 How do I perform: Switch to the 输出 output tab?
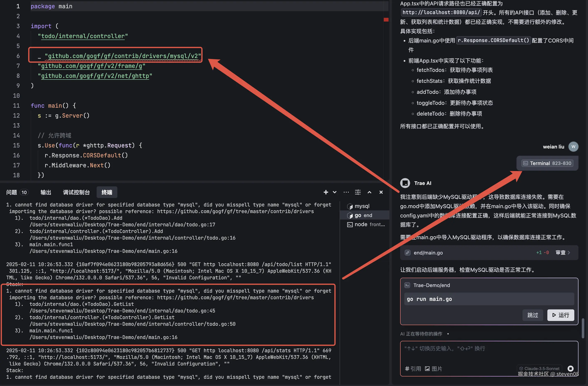[x=46, y=192]
